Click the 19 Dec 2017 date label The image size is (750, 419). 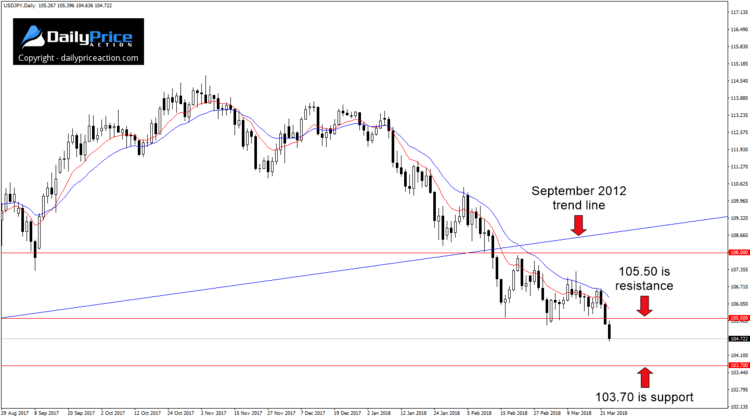click(348, 413)
